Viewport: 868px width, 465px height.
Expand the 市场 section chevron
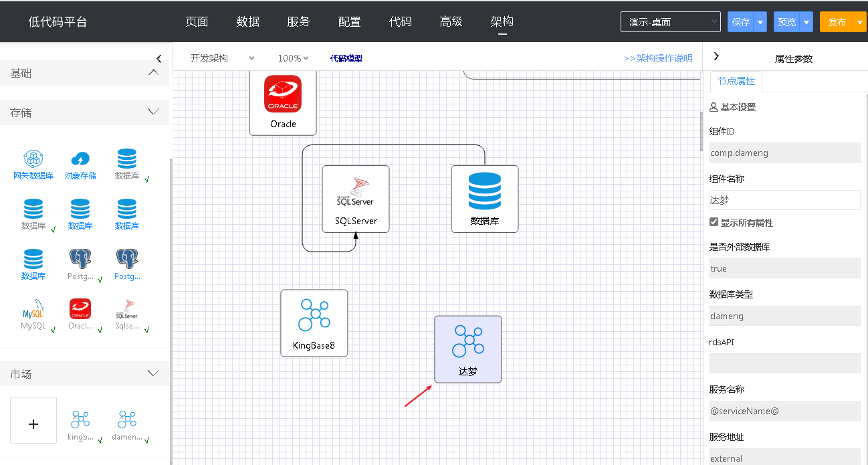pyautogui.click(x=153, y=373)
